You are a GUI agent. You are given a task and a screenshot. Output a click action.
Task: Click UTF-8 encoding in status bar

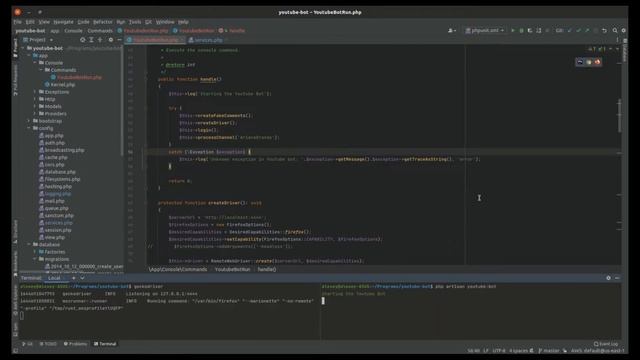[499, 351]
